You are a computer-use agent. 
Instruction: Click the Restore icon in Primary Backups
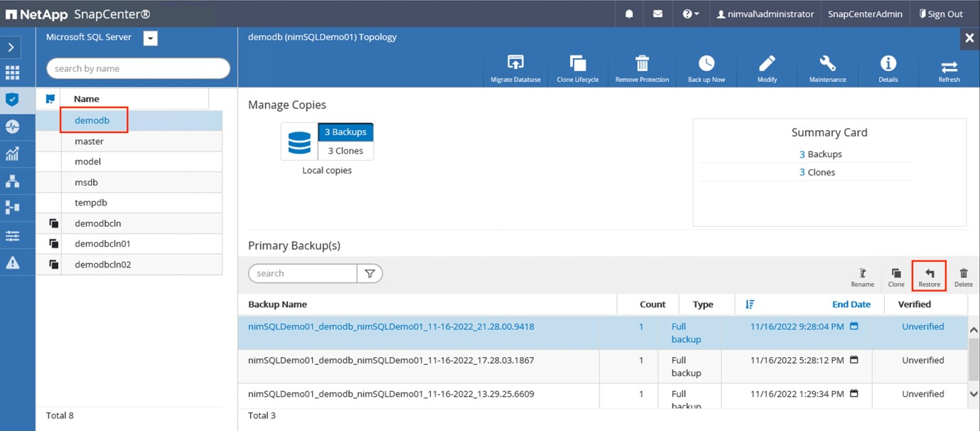point(929,277)
